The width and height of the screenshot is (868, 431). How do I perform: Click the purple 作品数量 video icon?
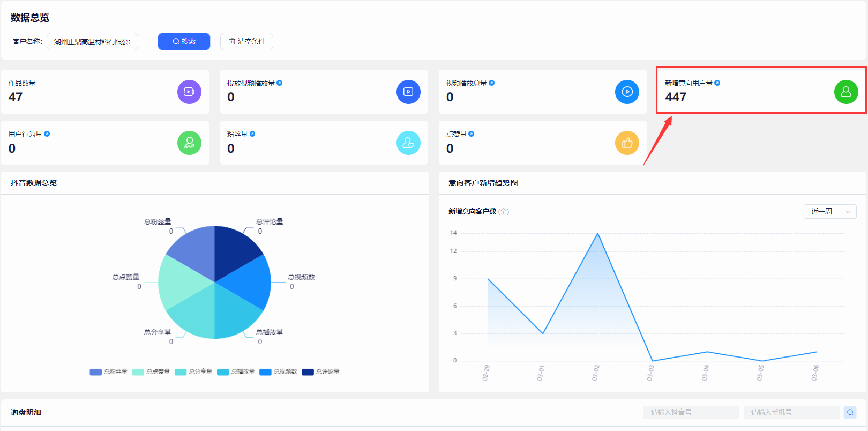pos(189,92)
